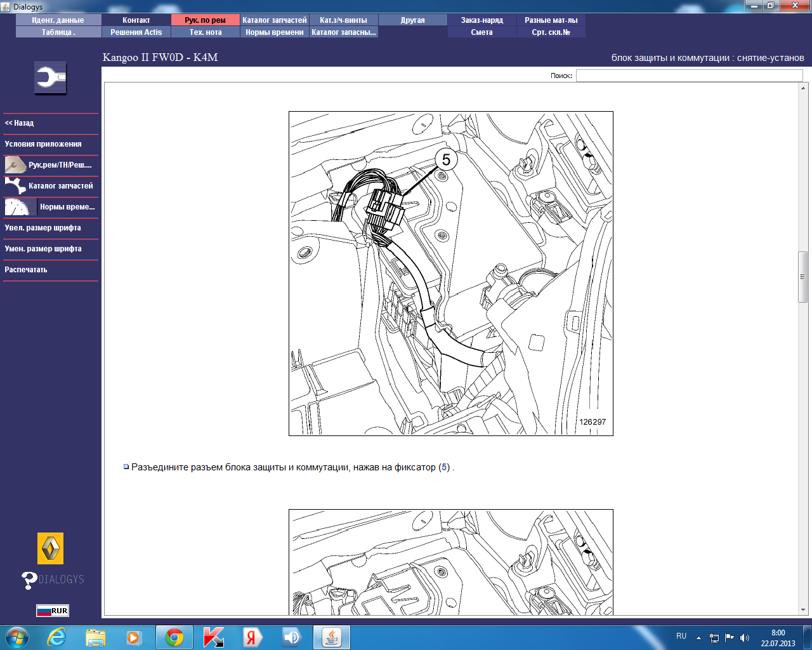The image size is (812, 650).
Task: Click the clock icon for Нормы време...
Action: [20, 207]
